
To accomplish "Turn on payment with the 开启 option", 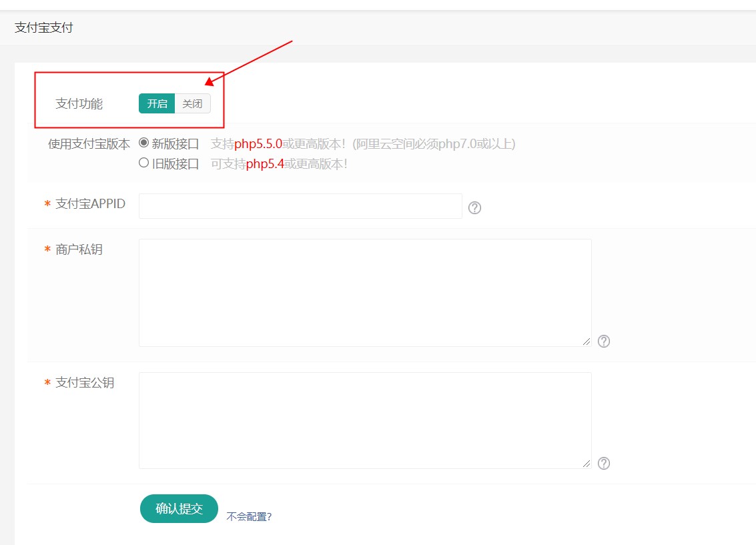I will pos(157,103).
